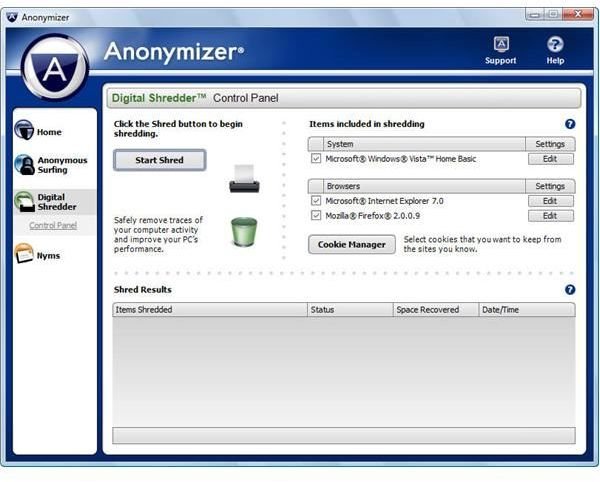Click Settings header in Browsers group
The height and width of the screenshot is (482, 600).
(x=550, y=186)
